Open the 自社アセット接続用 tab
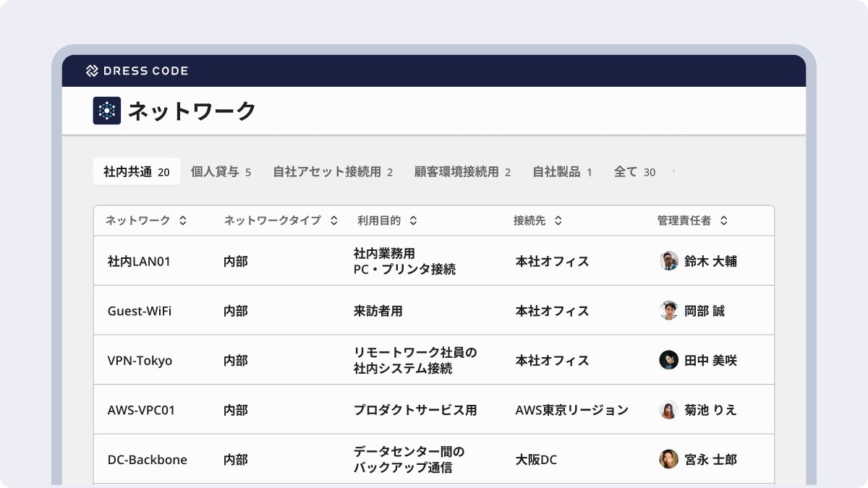This screenshot has height=488, width=868. coord(332,172)
